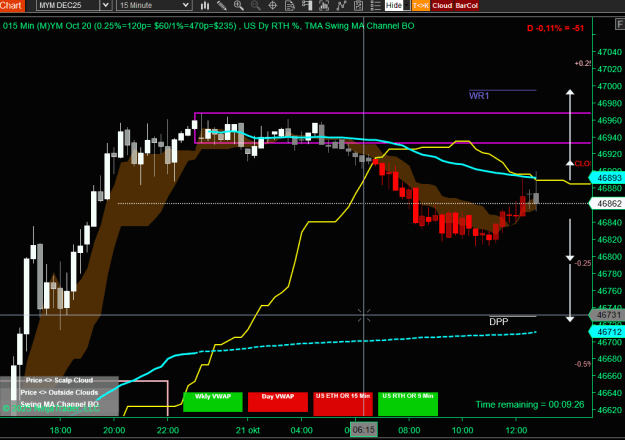625x440 pixels.
Task: Click the Price <> Outside Clouds label
Action: coord(59,392)
